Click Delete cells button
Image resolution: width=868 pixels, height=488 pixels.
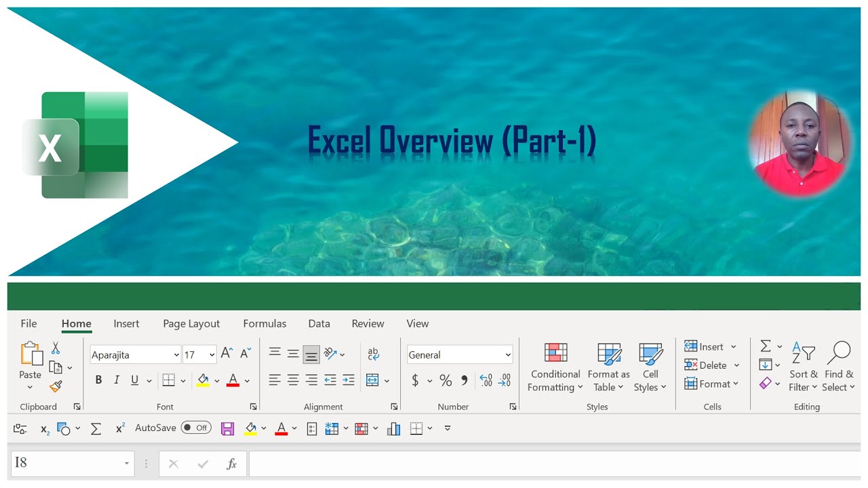coord(711,365)
